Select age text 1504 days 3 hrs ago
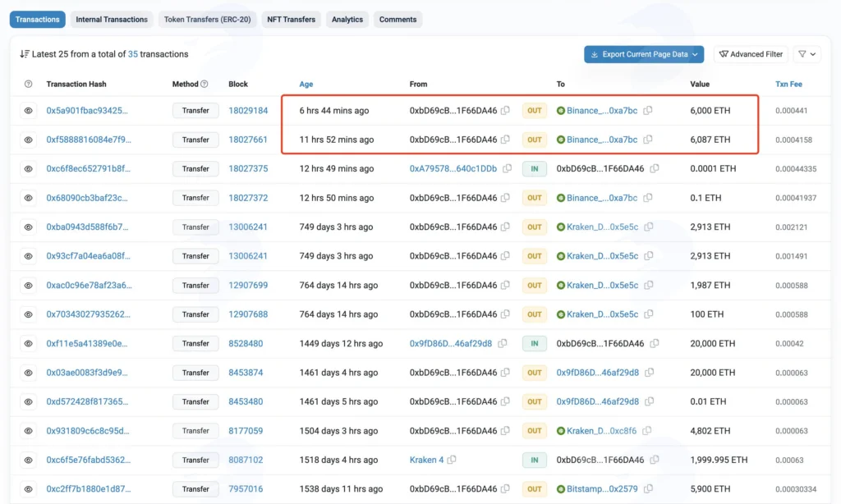 pyautogui.click(x=338, y=431)
